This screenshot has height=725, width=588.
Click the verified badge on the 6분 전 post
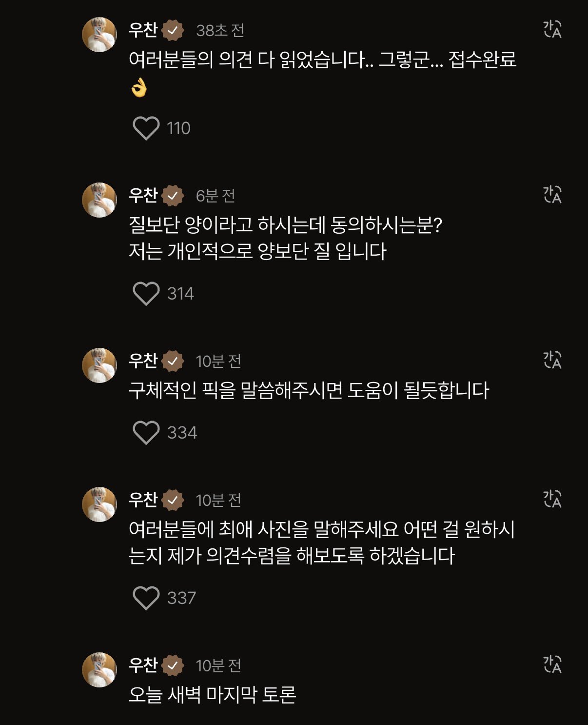pyautogui.click(x=173, y=196)
